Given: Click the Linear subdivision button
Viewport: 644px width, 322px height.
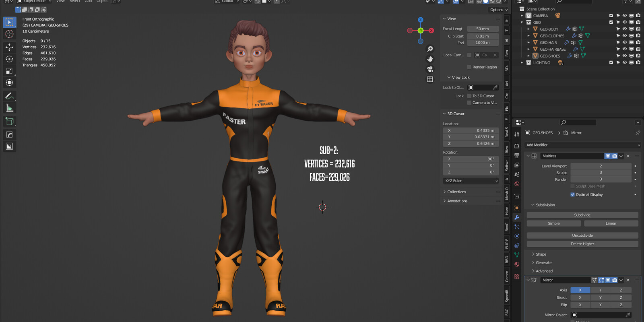Looking at the screenshot, I should tap(611, 223).
